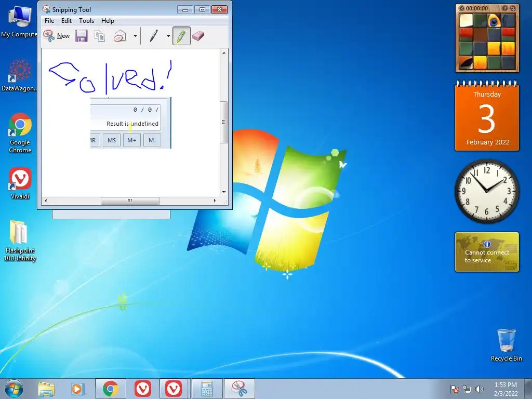
Task: Click the scroll up arrow in Snipping Tool
Action: [x=224, y=52]
